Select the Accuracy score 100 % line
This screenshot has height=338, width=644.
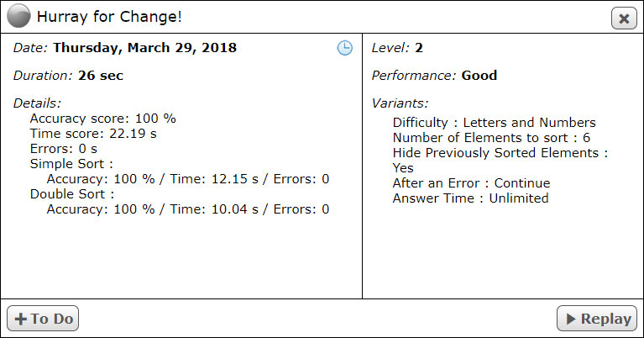coord(103,119)
